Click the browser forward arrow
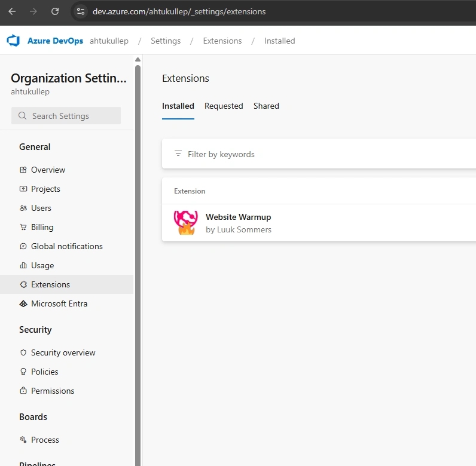Image resolution: width=476 pixels, height=466 pixels. click(33, 11)
